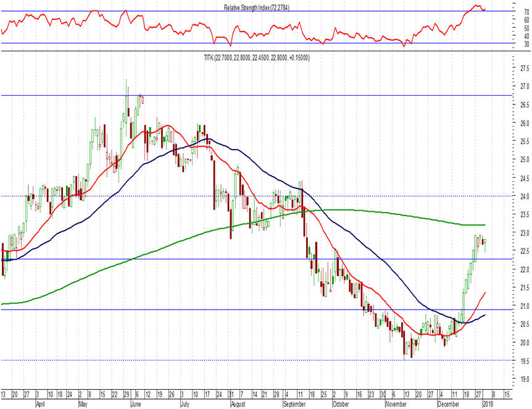
Task: Click the 21.0 price axis label
Action: coord(525,306)
